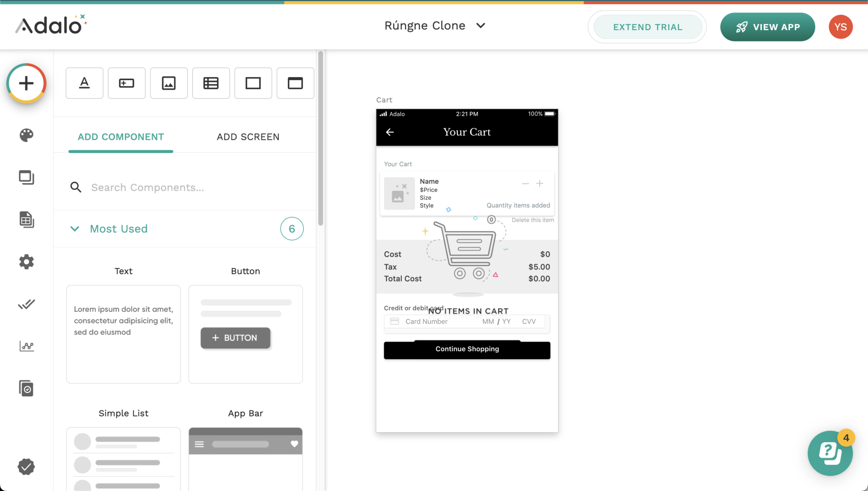The height and width of the screenshot is (491, 868).
Task: Open the Screens icon in sidebar
Action: pyautogui.click(x=26, y=177)
